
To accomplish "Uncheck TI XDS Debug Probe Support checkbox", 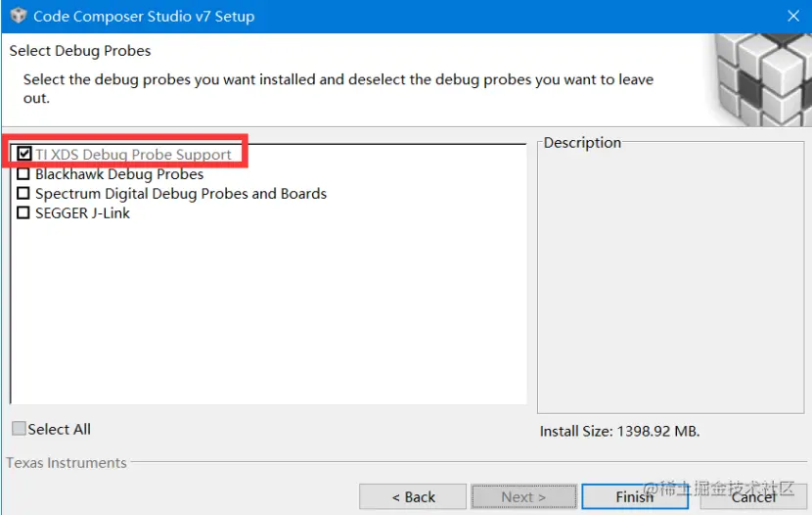I will click(x=23, y=154).
